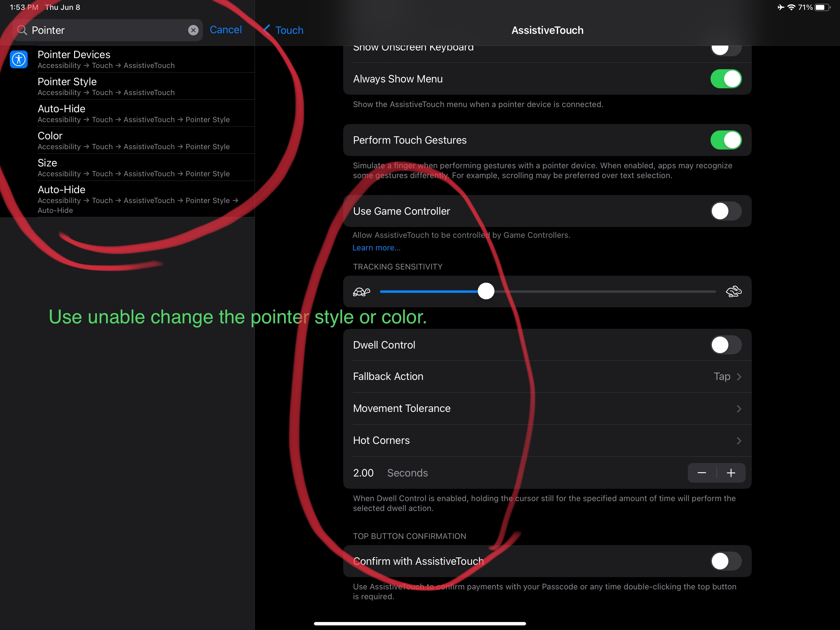Click the battery icon in status bar
840x630 pixels.
tap(822, 7)
